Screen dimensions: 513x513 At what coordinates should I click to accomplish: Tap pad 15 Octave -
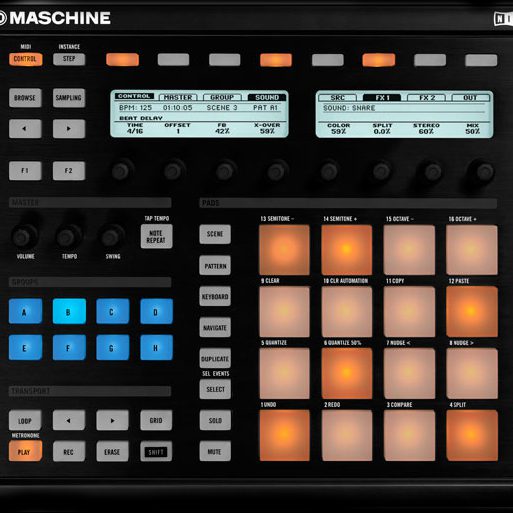(409, 250)
